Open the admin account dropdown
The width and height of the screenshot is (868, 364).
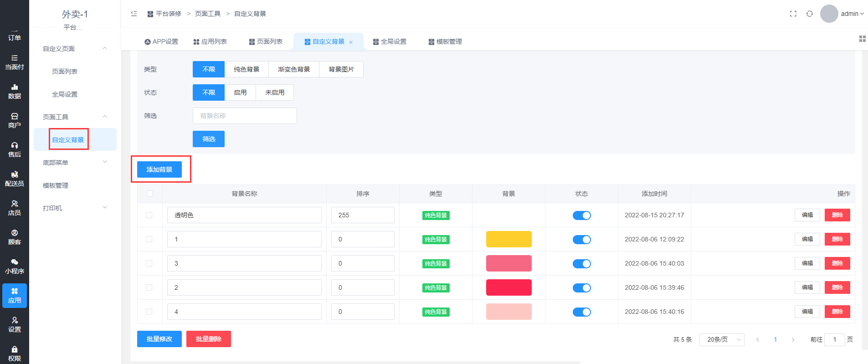pos(852,14)
